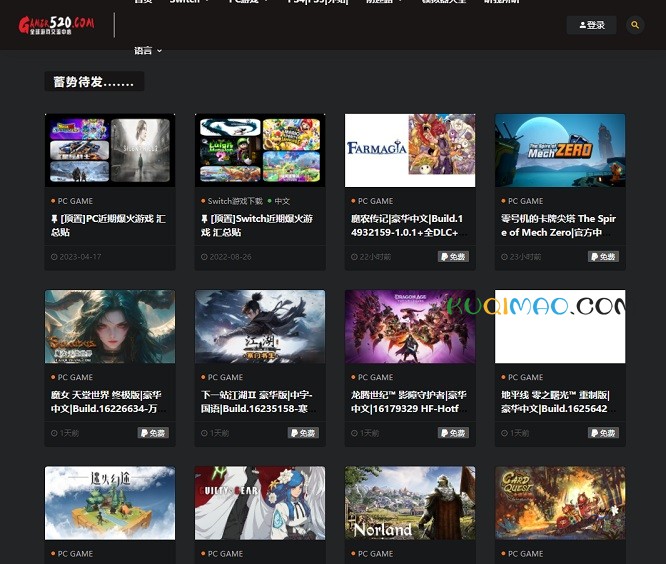Click the Gamer520.com site logo
666x564 pixels.
(56, 25)
